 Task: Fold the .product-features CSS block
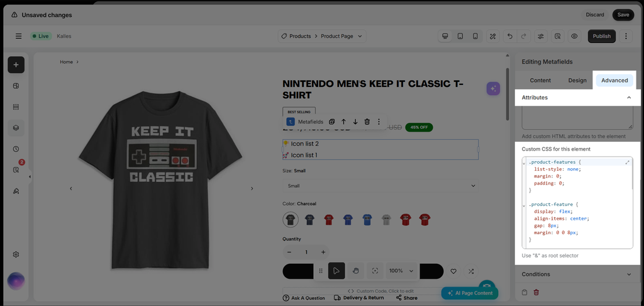point(524,163)
